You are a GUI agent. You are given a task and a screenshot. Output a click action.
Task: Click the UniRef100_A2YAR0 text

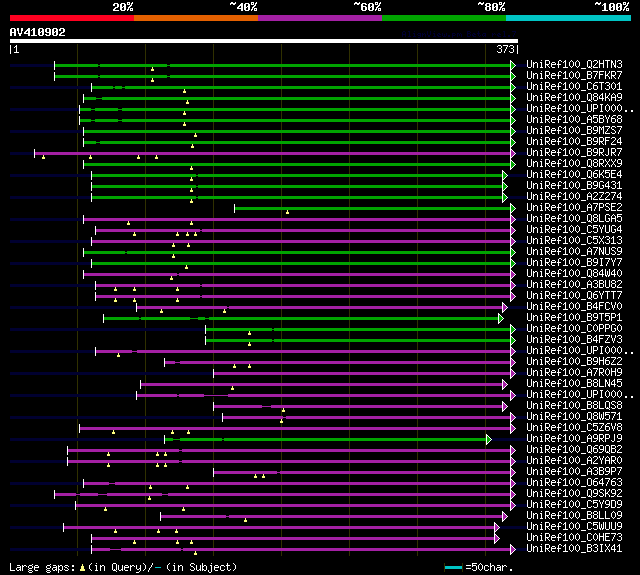click(x=574, y=461)
